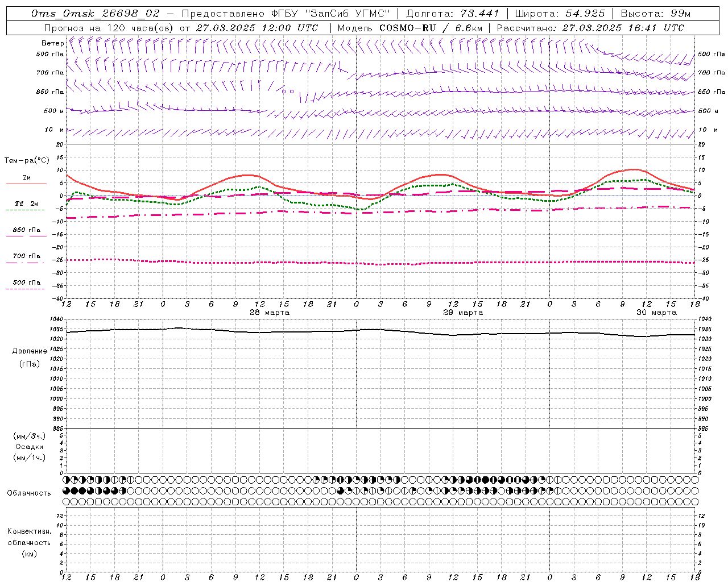Click the black pressure curve in Давление panel

(x=381, y=331)
